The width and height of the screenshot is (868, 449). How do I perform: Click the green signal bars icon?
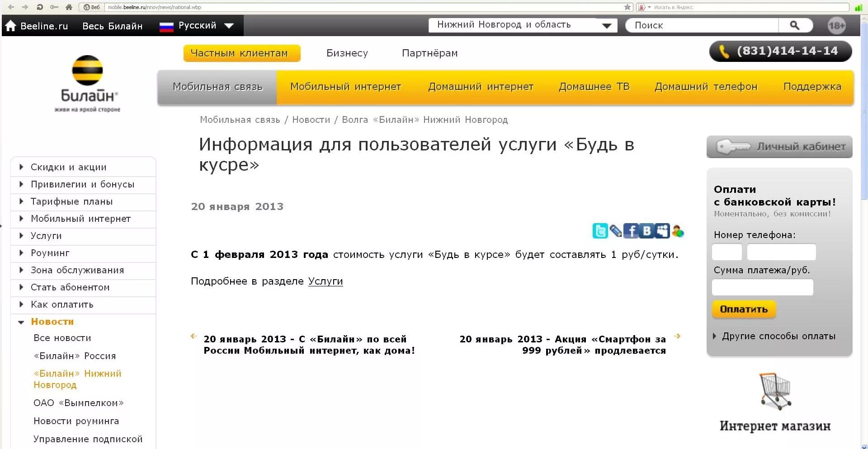click(858, 7)
